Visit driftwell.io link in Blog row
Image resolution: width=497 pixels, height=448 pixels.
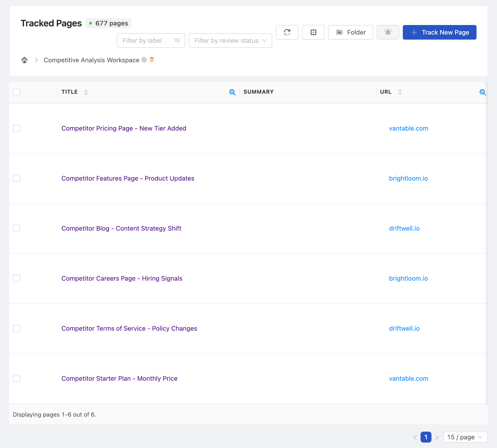(x=404, y=228)
